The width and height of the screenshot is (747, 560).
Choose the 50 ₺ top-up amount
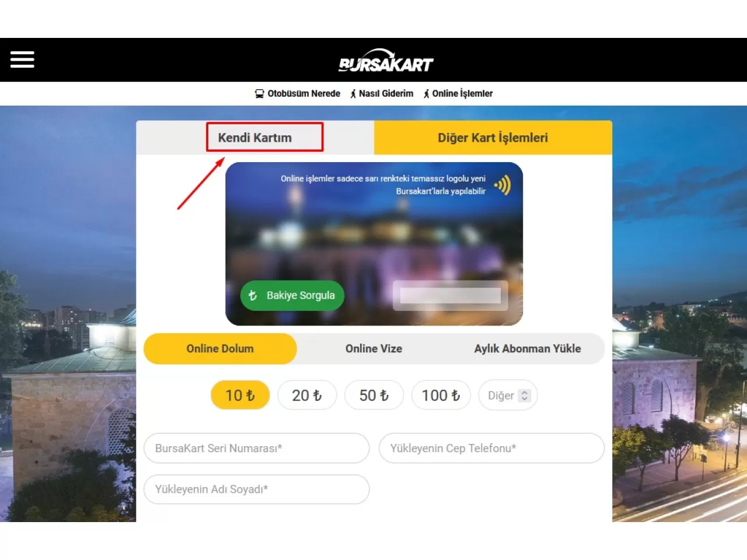(x=374, y=395)
